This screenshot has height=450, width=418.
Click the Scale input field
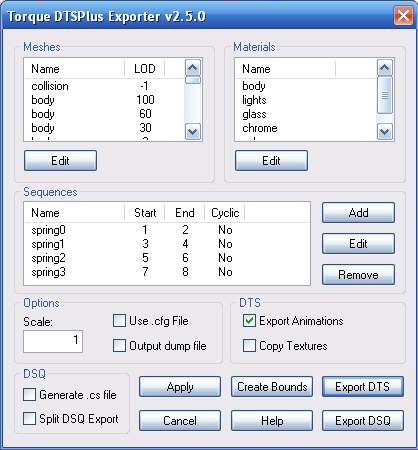53,341
